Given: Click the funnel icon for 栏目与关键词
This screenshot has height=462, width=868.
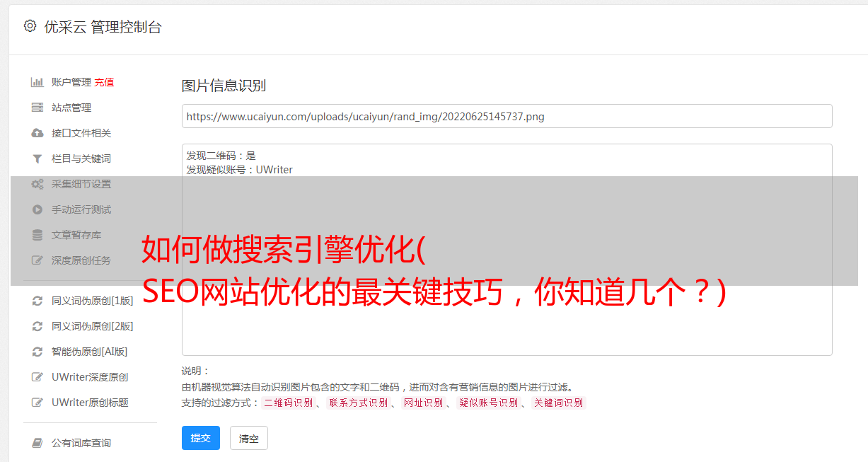Looking at the screenshot, I should 37,158.
